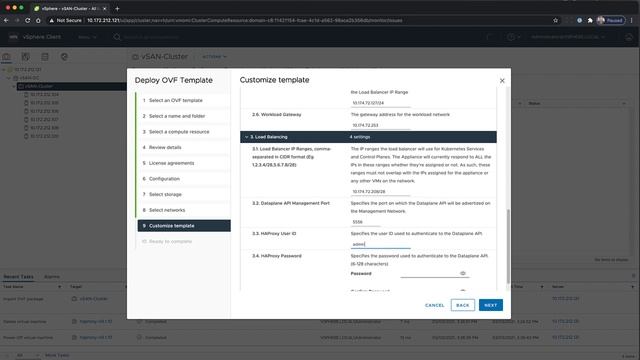This screenshot has width=640, height=360.
Task: Collapse the top vCenter 10.172.212.121 node
Action: click(4, 70)
